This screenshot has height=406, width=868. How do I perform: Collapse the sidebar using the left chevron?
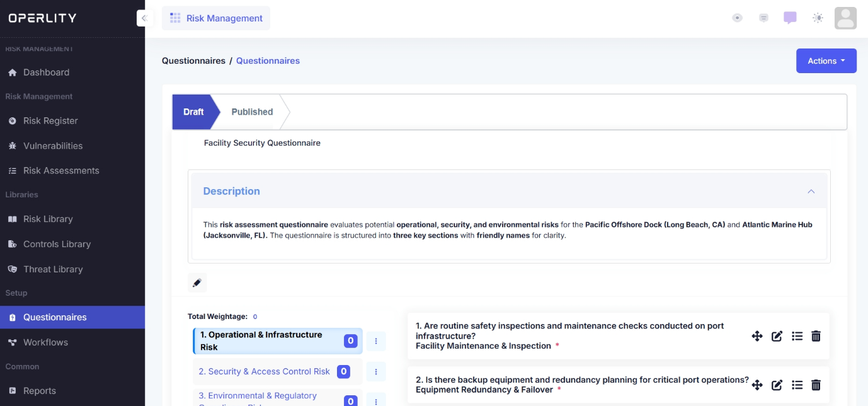[145, 18]
